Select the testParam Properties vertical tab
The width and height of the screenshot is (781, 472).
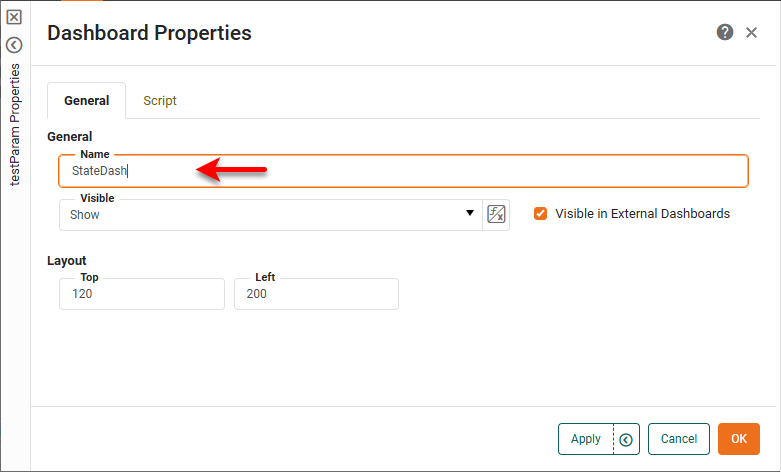pos(14,125)
